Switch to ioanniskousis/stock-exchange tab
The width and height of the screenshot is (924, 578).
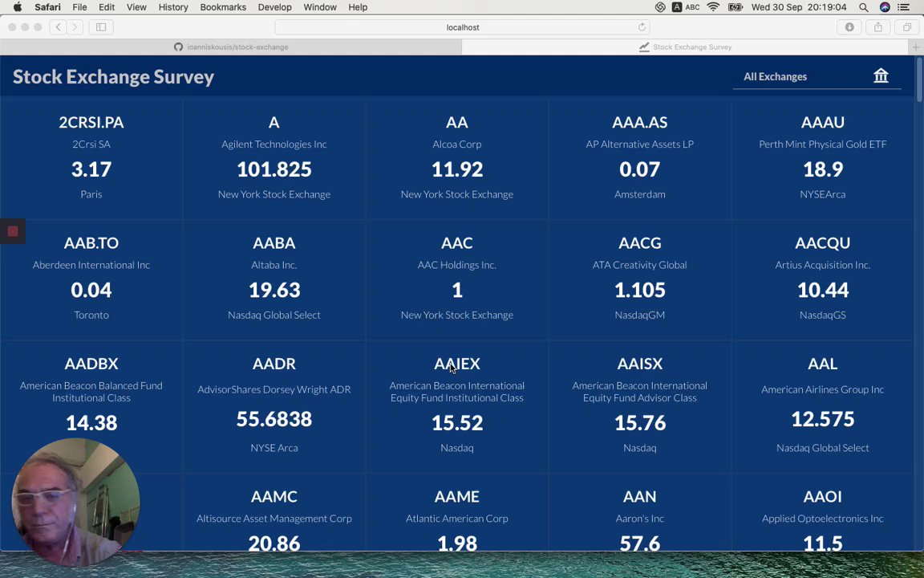(231, 47)
